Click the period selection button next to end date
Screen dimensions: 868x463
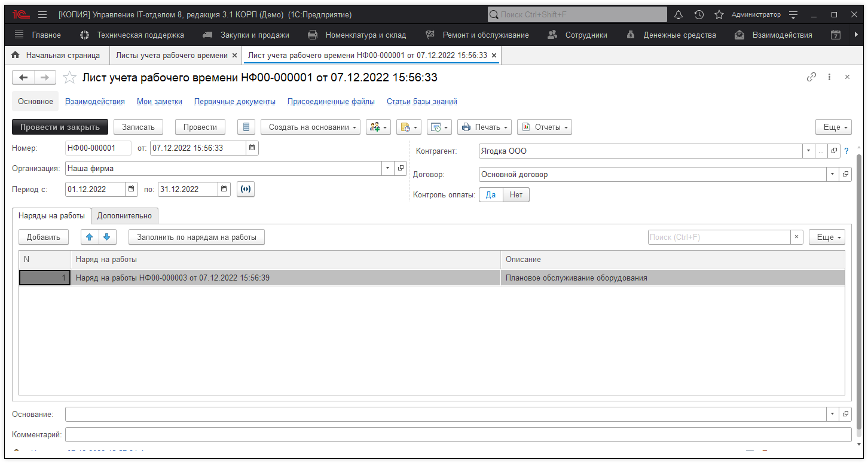245,189
